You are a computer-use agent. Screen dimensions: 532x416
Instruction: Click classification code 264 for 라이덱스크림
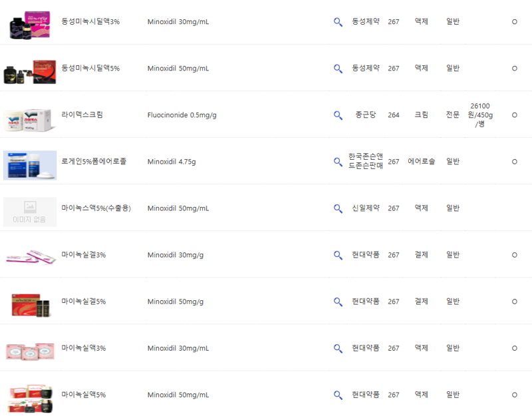(393, 114)
